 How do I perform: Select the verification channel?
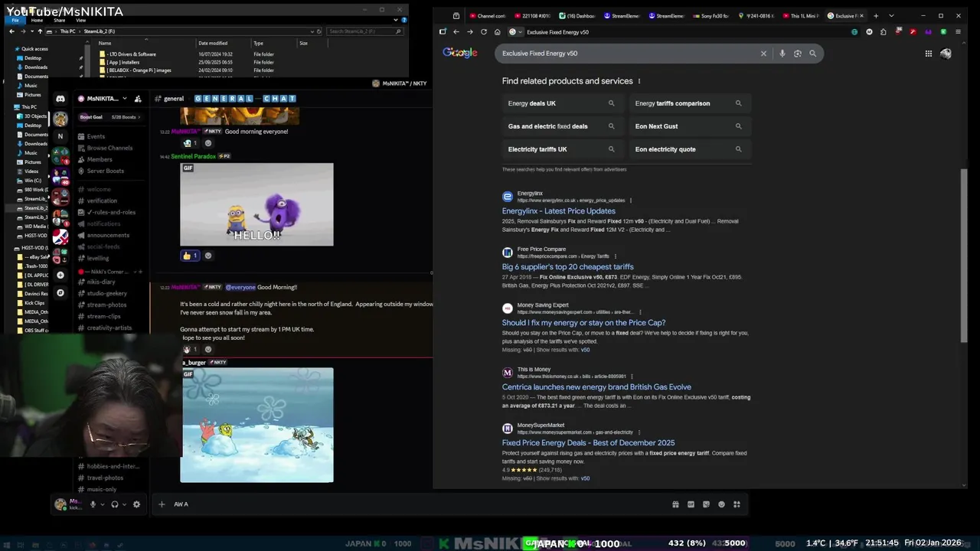pyautogui.click(x=102, y=201)
